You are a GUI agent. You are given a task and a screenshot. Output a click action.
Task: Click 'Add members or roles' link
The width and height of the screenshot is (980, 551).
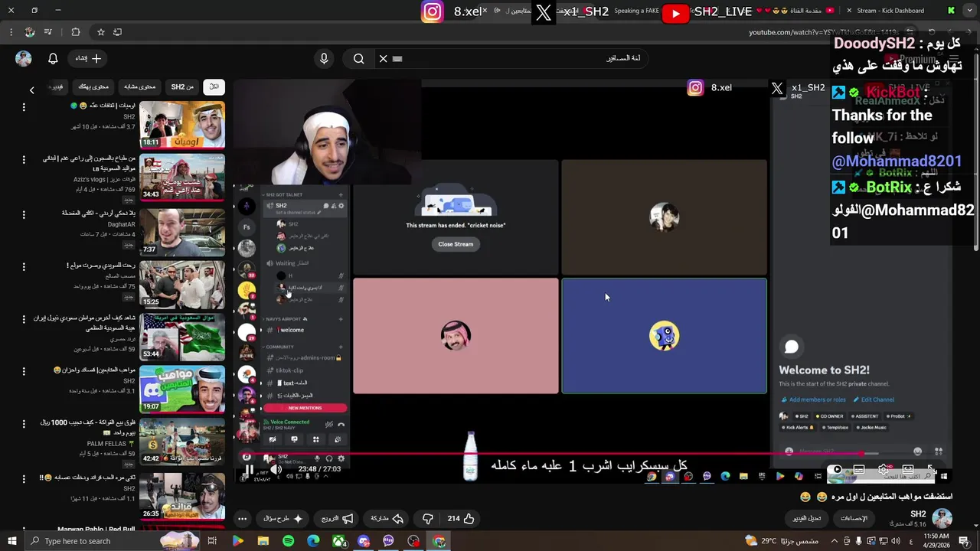coord(813,399)
